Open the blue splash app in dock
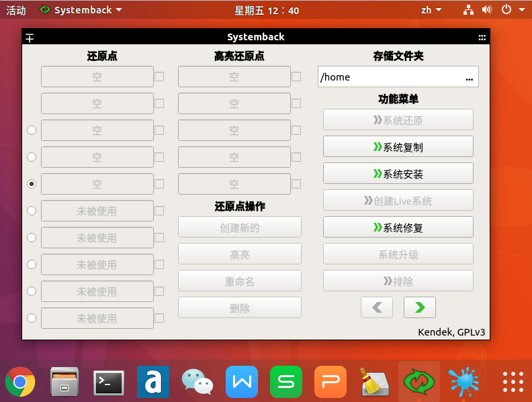 click(463, 382)
